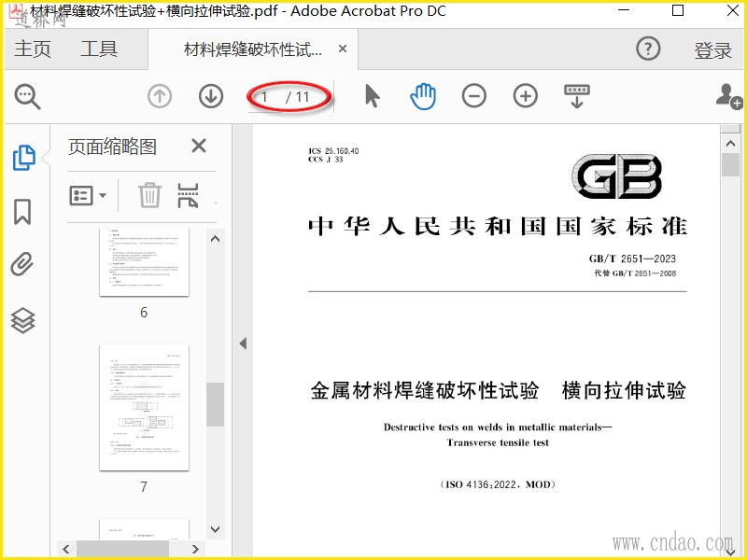Click the document vertical scrollbar thumb
This screenshot has height=560, width=747.
(x=730, y=165)
